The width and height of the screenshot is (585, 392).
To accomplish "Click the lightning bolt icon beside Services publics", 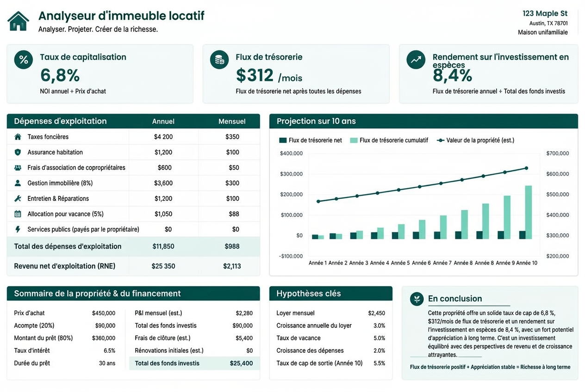I will 18,229.
